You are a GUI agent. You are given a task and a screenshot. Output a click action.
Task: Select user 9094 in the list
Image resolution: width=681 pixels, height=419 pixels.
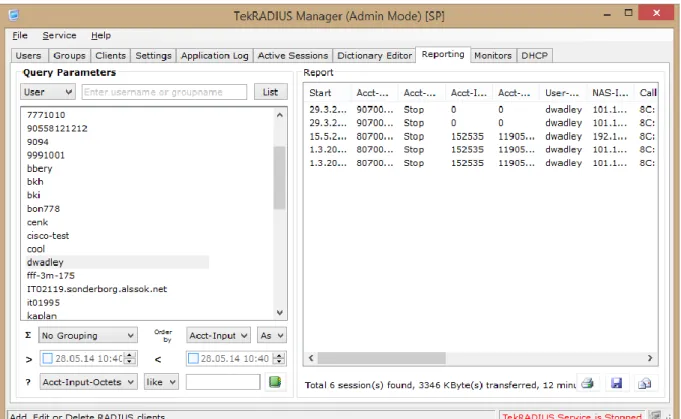[38, 142]
